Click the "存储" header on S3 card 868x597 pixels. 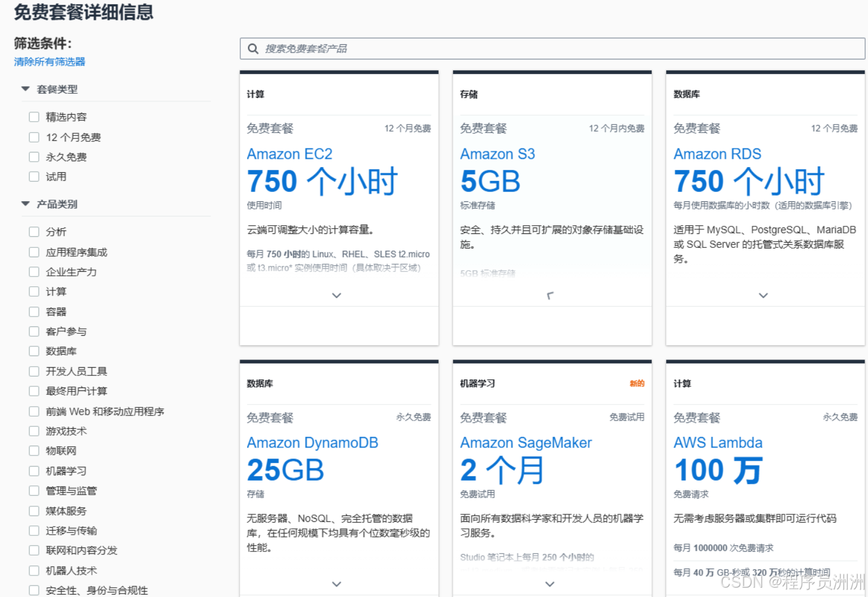469,94
